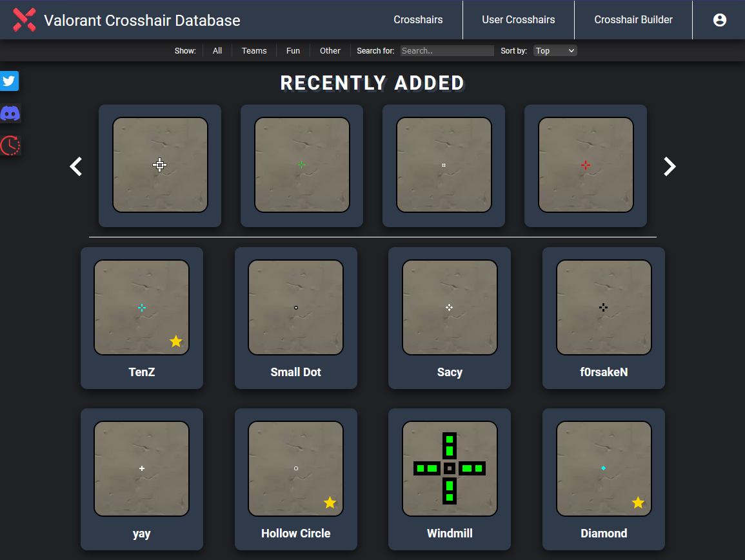Click the Twitter icon in the sidebar

[9, 81]
